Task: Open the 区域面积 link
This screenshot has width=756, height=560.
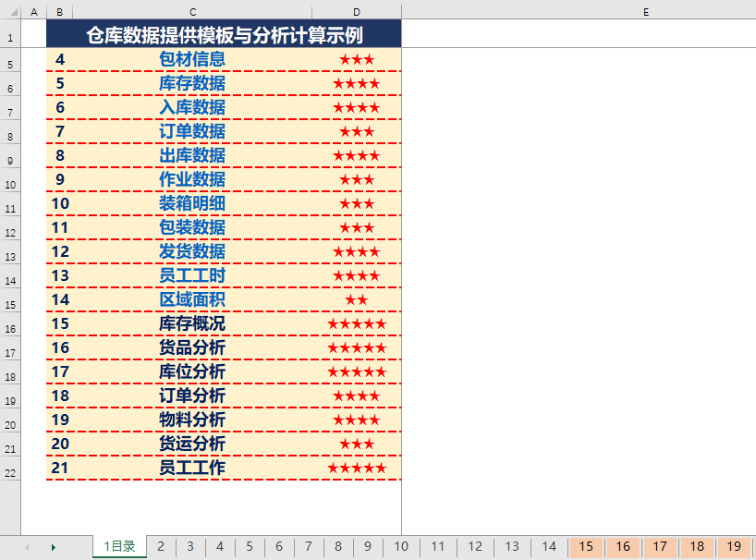Action: (x=192, y=299)
